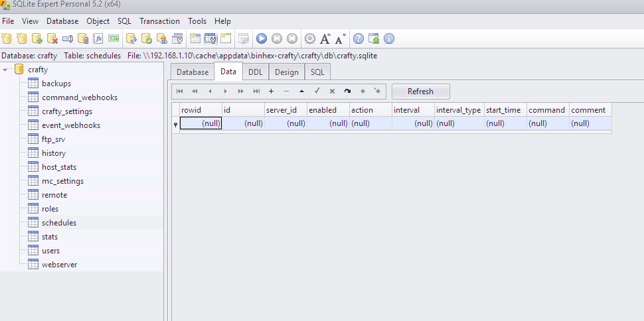Select the command_webhooks table

point(80,97)
